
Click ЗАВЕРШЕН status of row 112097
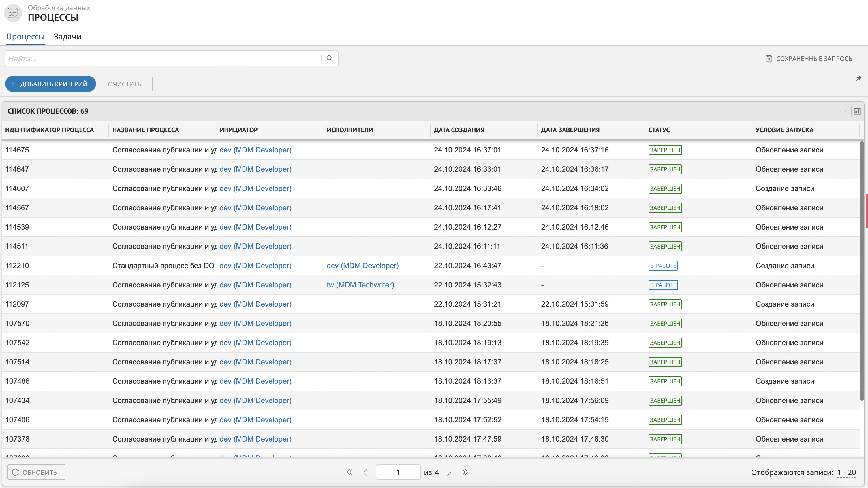[x=665, y=304]
